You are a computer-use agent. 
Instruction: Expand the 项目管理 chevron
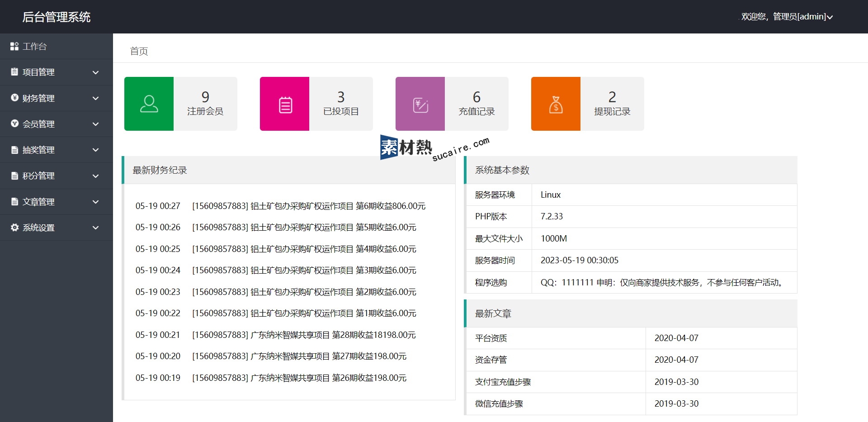click(x=95, y=72)
